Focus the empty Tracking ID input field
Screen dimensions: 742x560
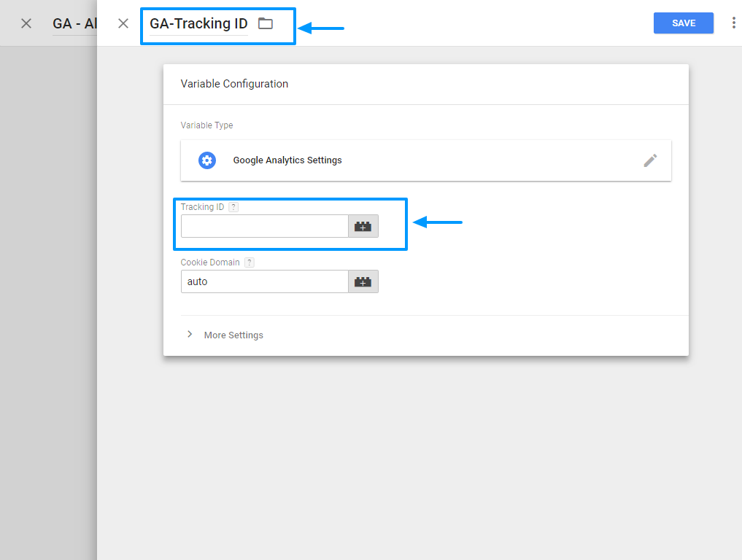point(264,226)
